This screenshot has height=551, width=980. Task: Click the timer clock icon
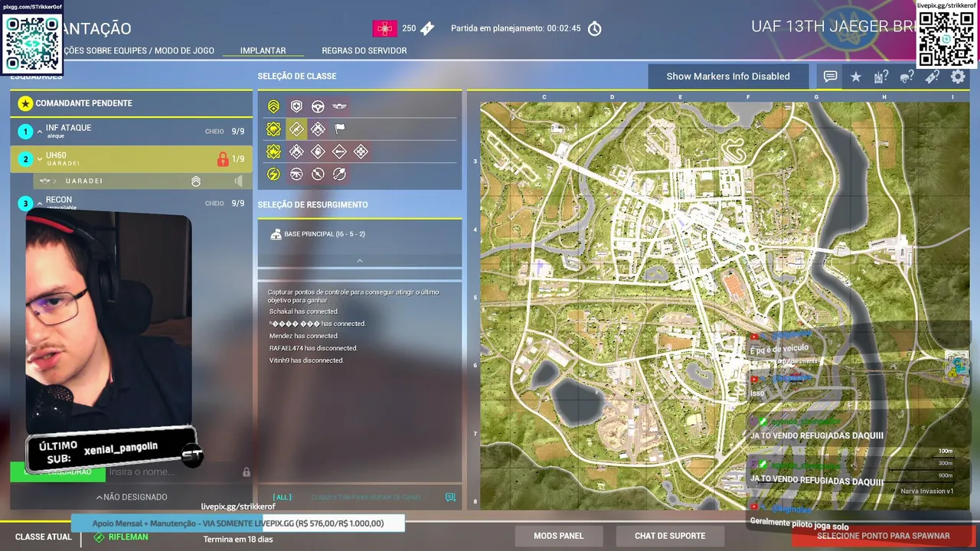tap(594, 29)
